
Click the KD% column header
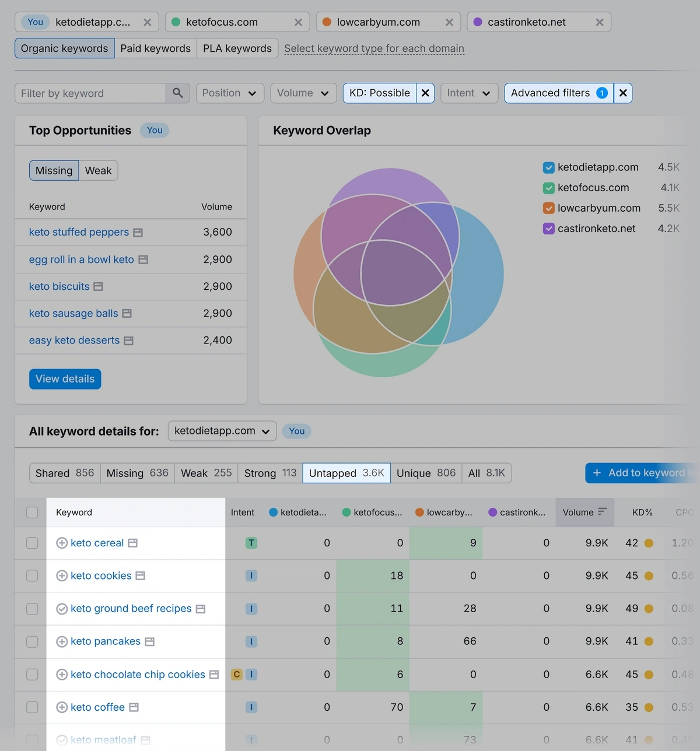point(642,513)
